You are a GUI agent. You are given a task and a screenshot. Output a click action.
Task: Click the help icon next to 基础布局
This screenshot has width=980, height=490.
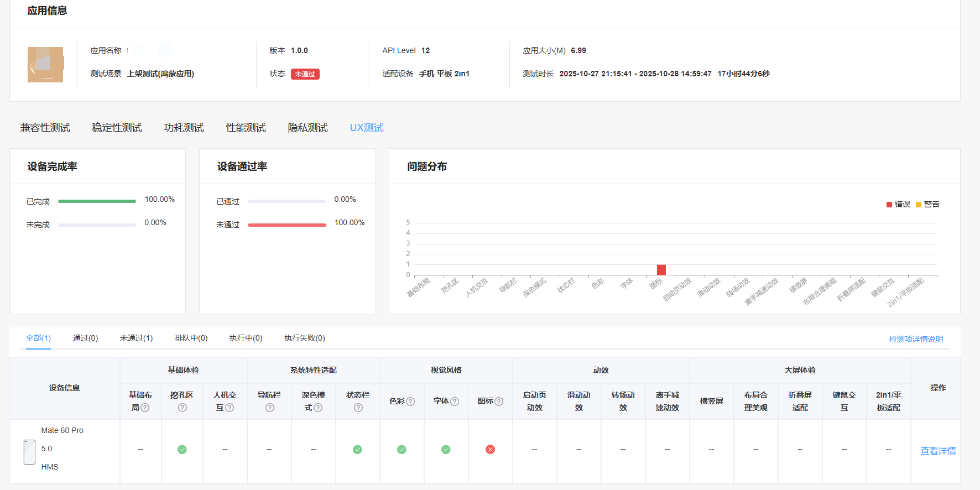pyautogui.click(x=145, y=408)
